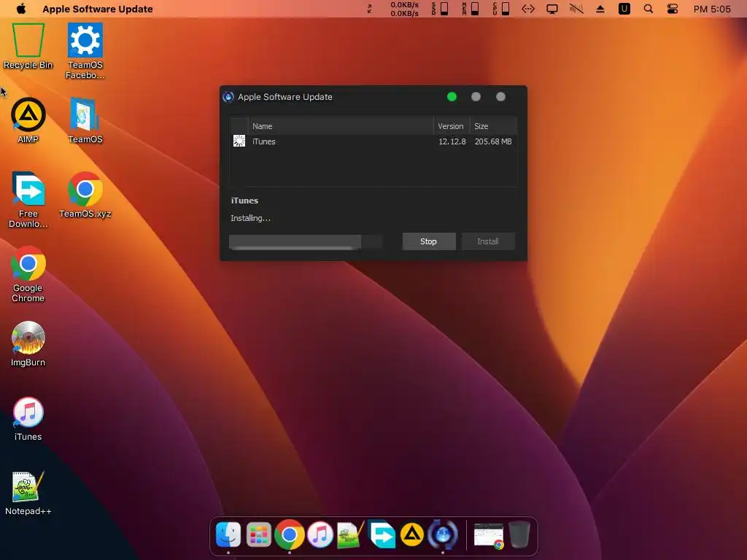Screen dimensions: 747x560
Task: Open the Control Center toggles icon
Action: pyautogui.click(x=672, y=9)
